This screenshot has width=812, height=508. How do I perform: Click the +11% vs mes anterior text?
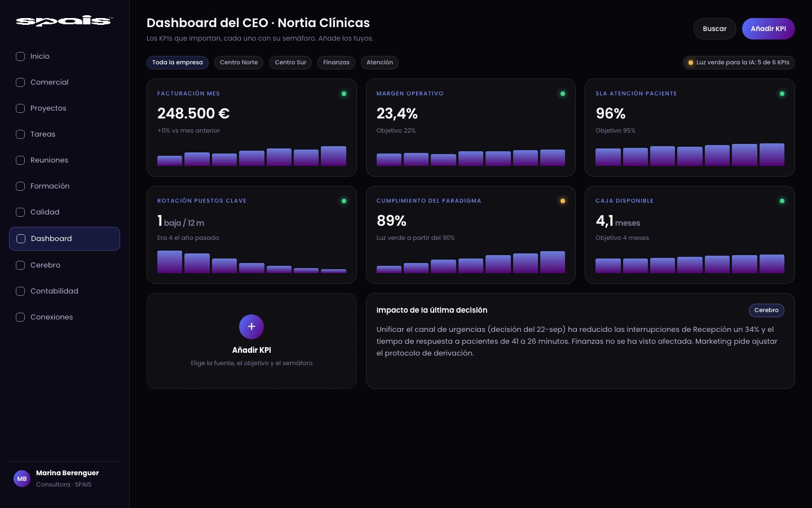point(189,131)
